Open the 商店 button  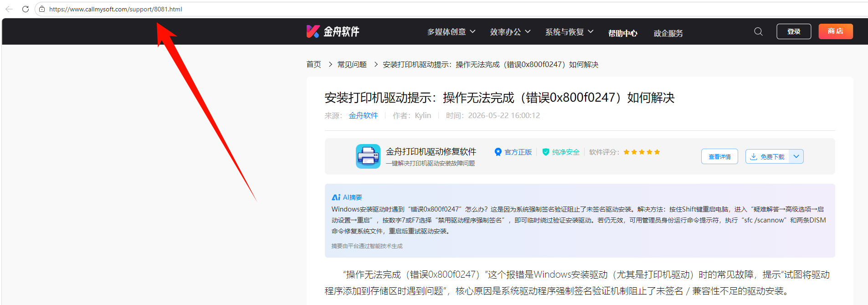click(836, 31)
